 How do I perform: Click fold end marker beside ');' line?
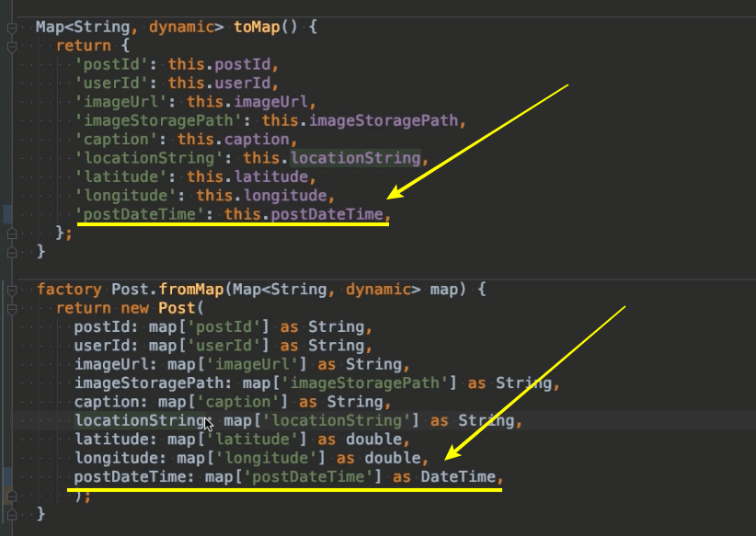click(x=12, y=496)
